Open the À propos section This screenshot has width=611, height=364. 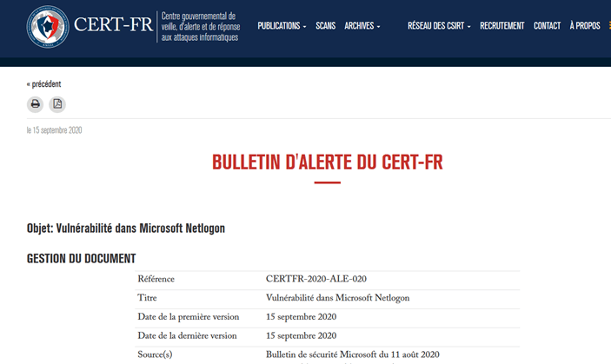click(585, 26)
